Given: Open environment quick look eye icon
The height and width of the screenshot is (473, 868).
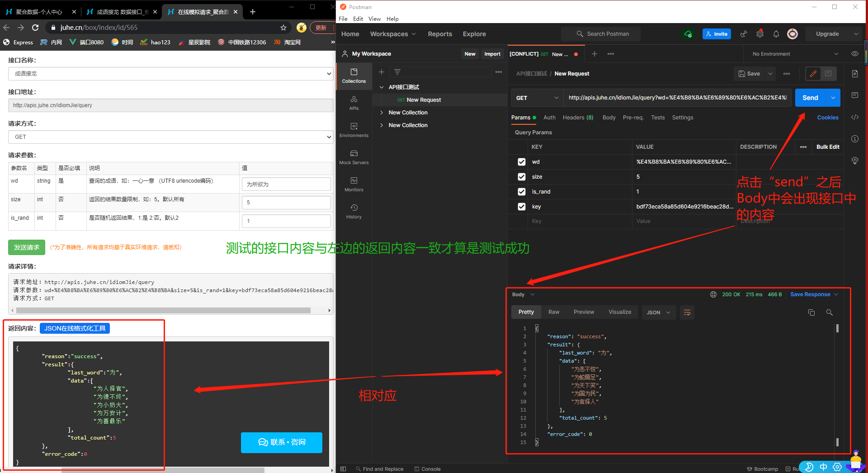Looking at the screenshot, I should (x=855, y=54).
